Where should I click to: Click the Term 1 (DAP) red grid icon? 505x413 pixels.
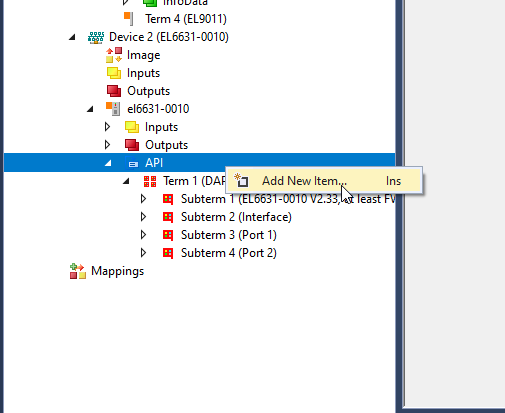click(150, 181)
